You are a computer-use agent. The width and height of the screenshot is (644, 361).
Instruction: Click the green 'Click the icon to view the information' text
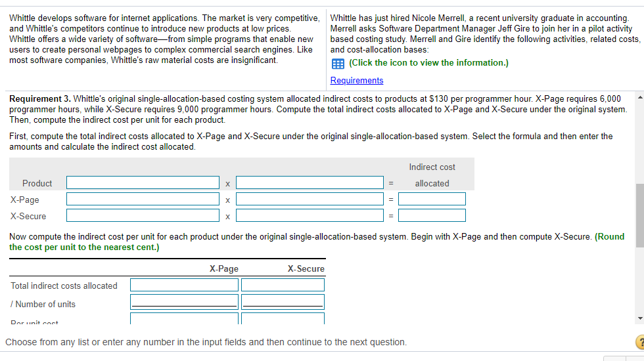pyautogui.click(x=428, y=63)
